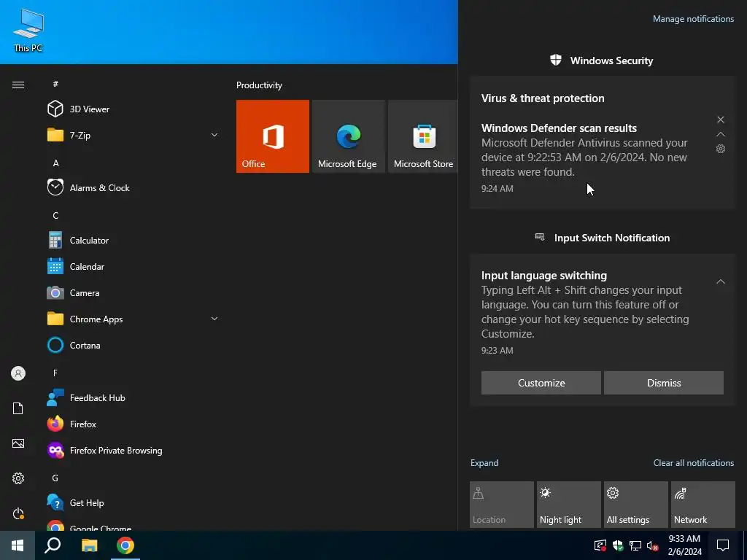
Task: Expand the 7-Zip folder chevron
Action: click(x=214, y=135)
